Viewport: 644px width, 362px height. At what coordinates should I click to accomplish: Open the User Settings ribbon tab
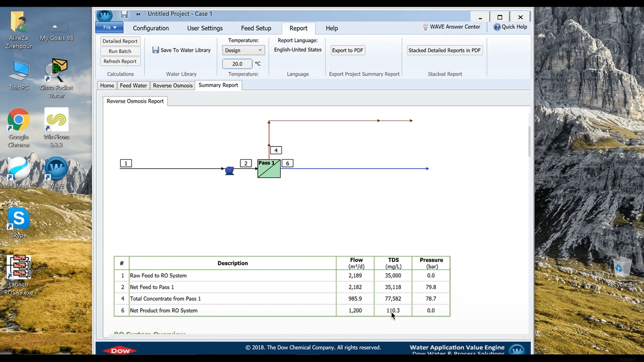point(205,28)
